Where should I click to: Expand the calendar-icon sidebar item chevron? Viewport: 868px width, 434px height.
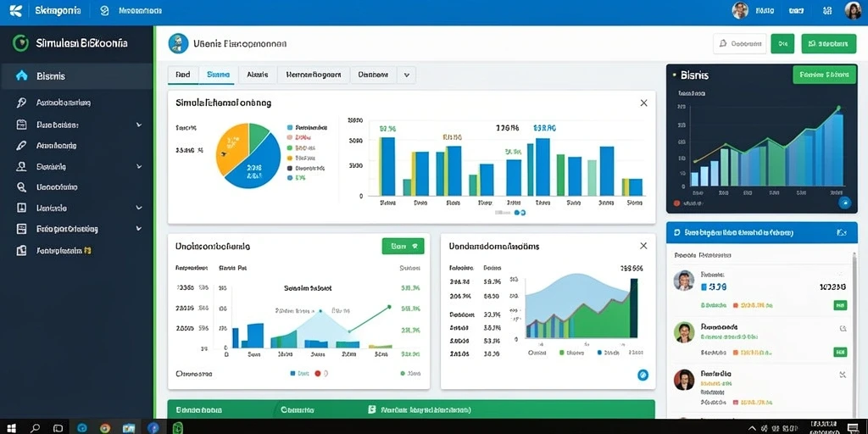(x=138, y=125)
